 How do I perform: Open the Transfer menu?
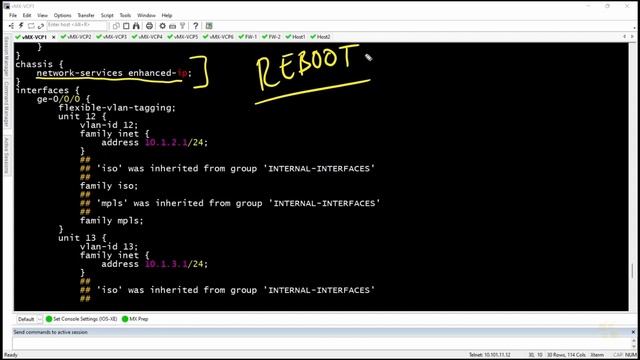click(x=86, y=16)
